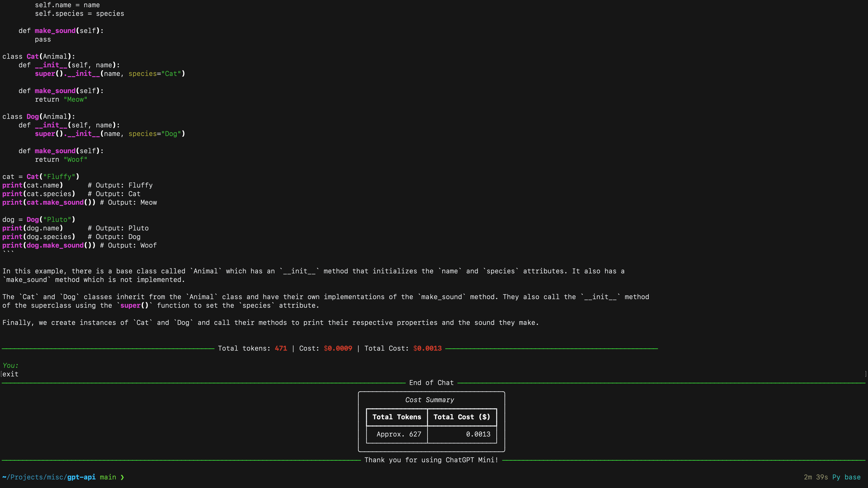Click the '~/Projects/misc/gpt-api' path

coord(49,477)
